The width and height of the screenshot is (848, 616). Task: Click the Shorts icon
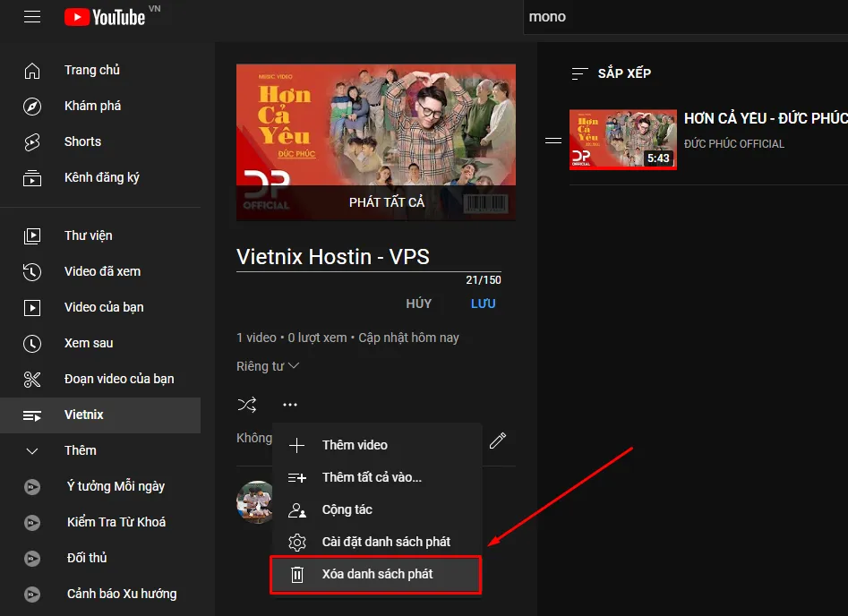point(32,142)
